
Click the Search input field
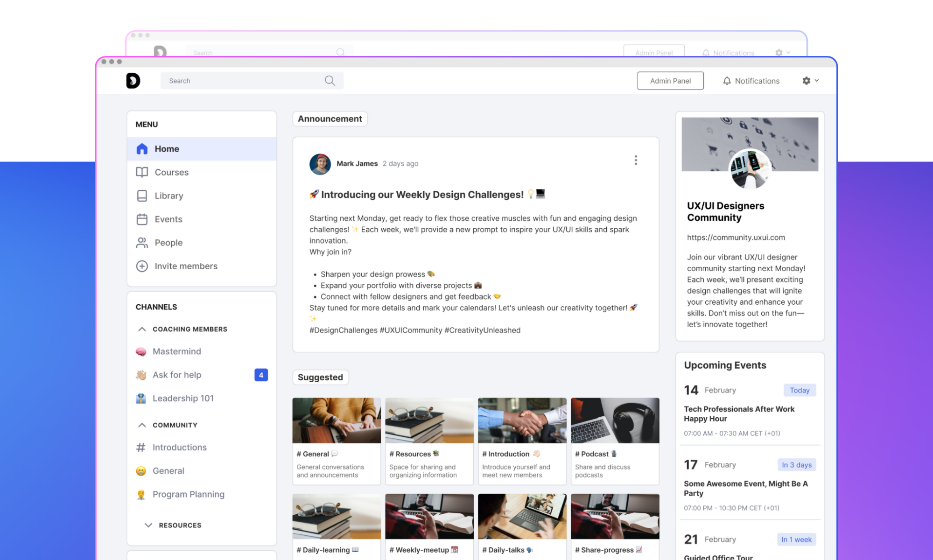[x=252, y=81]
